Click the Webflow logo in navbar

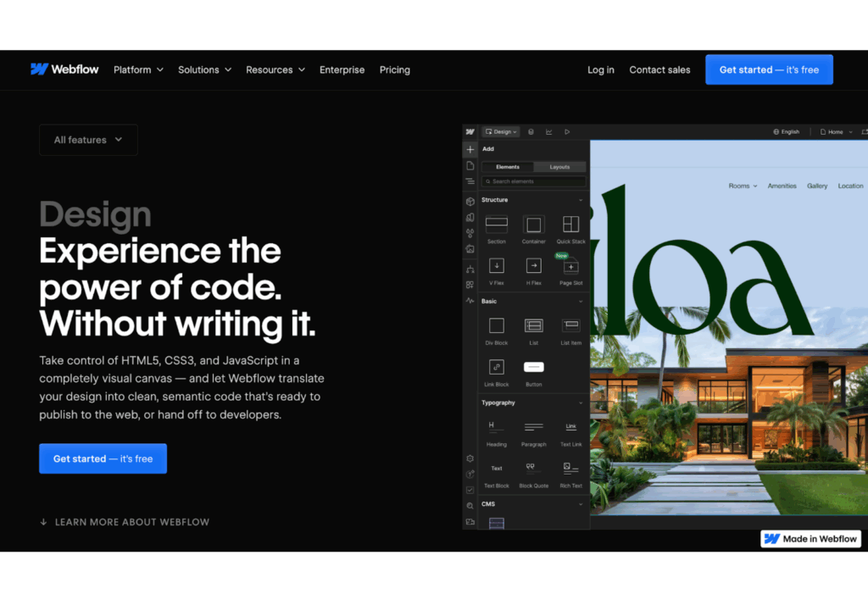64,69
